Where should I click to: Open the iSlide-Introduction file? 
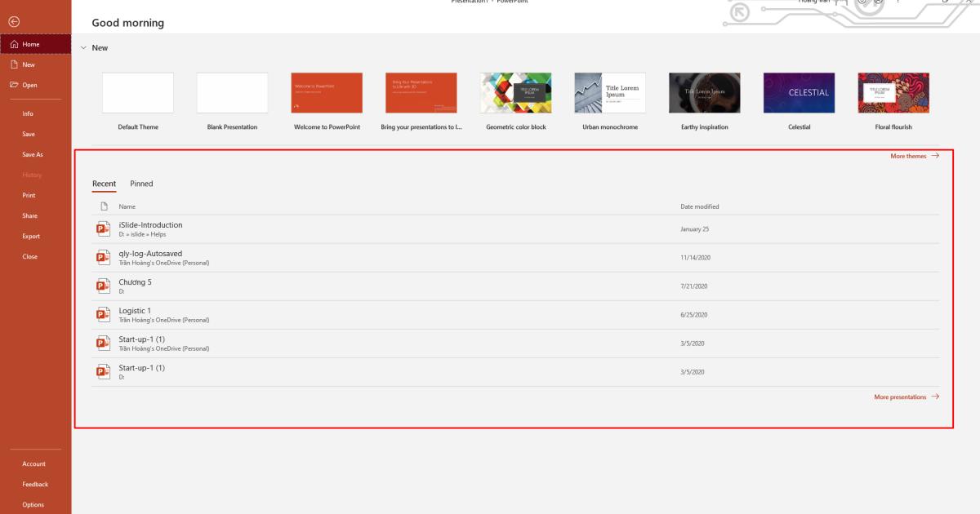coord(515,228)
